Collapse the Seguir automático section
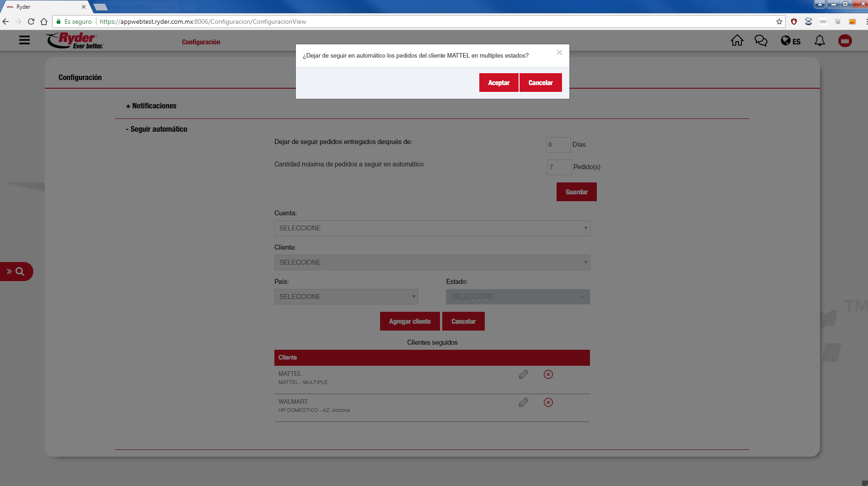Viewport: 868px width, 486px height. tap(156, 129)
